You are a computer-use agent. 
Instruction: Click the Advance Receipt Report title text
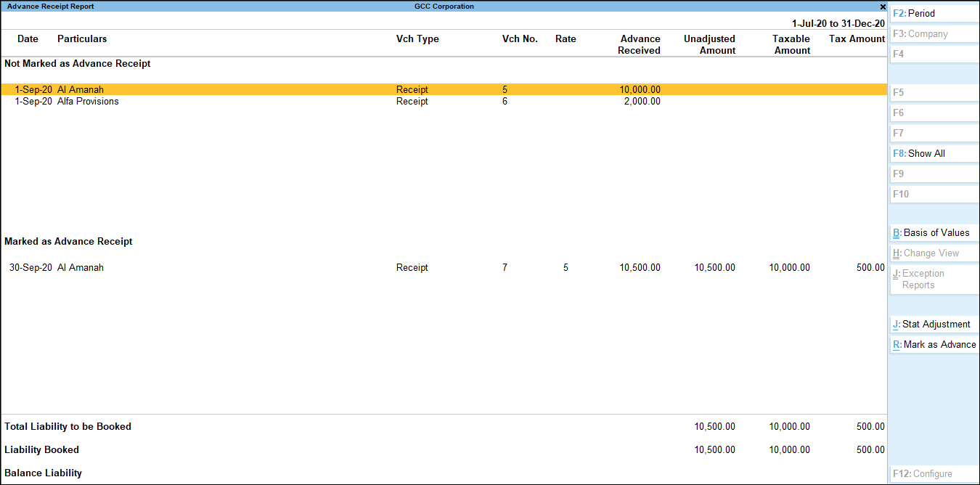click(50, 7)
